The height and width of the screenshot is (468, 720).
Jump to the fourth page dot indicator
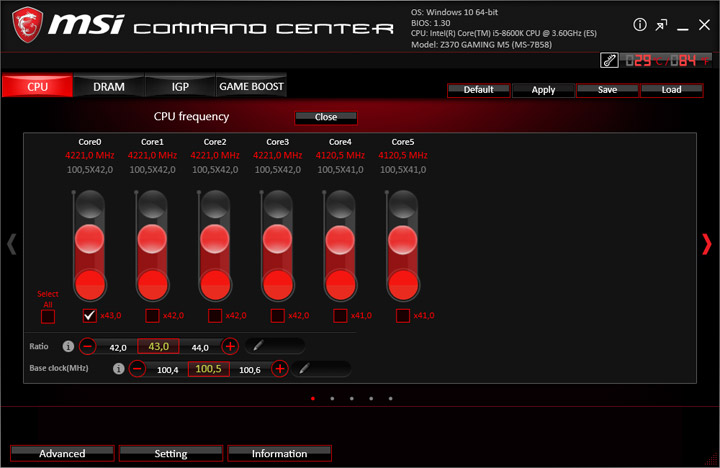tap(371, 399)
